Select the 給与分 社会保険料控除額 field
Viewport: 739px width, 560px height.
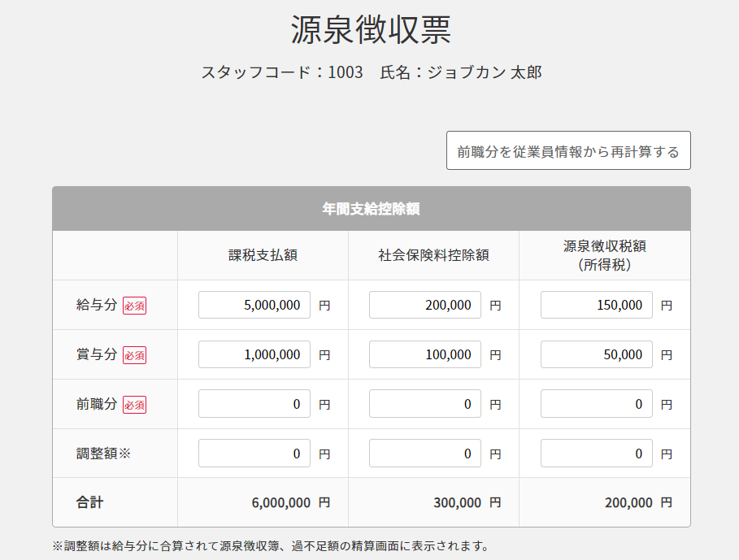(424, 305)
